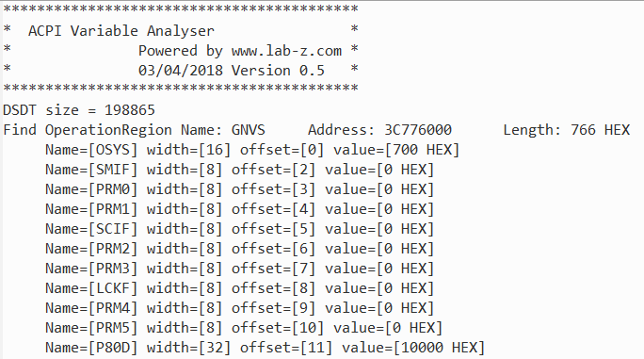The width and height of the screenshot is (644, 359).
Task: Click the PRM0 variable name
Action: tap(112, 189)
